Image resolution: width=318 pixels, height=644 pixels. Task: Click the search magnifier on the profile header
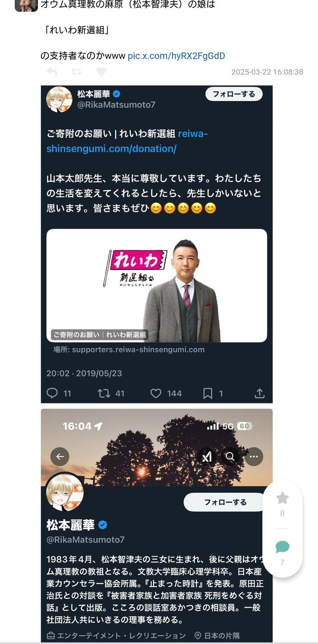230,456
